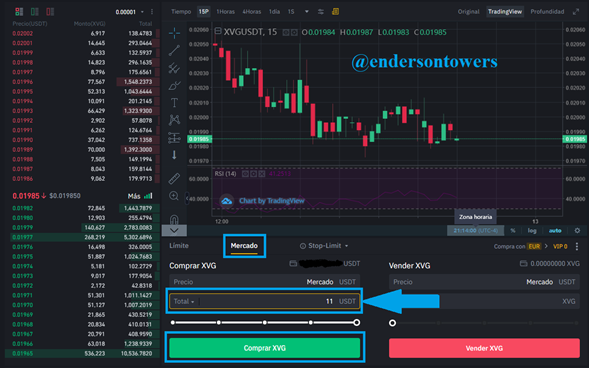Click the sell amount percentage slider handle
Image resolution: width=589 pixels, height=368 pixels.
[393, 323]
